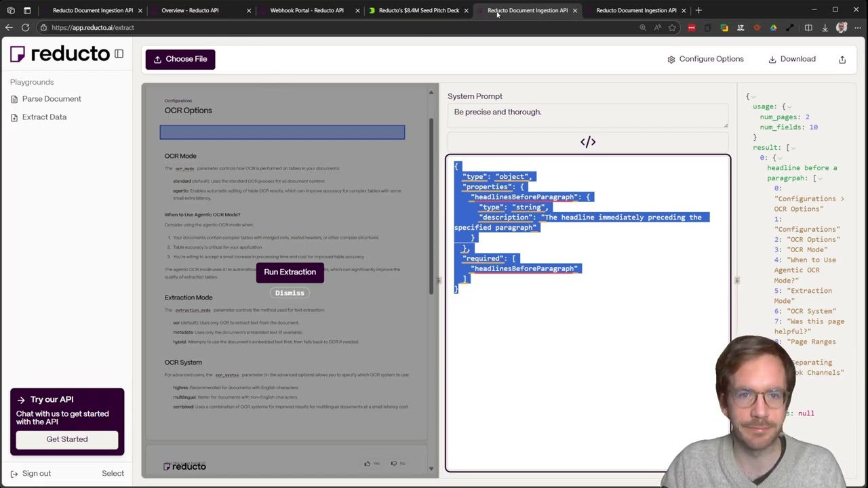Open the browser split screen icon
This screenshot has width=868, height=488.
[x=808, y=28]
